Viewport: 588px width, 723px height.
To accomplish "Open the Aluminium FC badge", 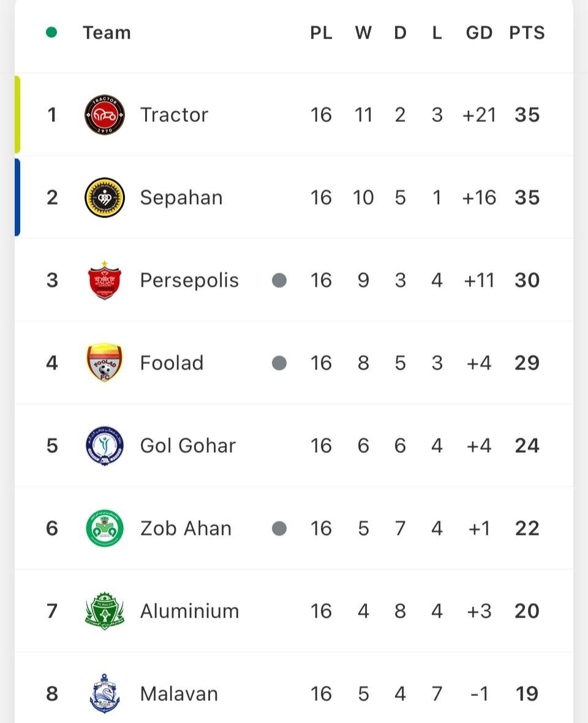I will (x=104, y=611).
